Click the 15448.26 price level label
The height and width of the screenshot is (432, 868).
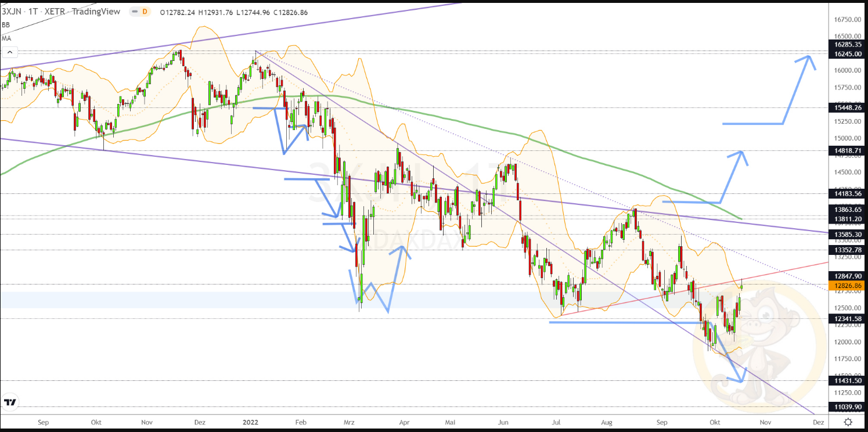[848, 107]
